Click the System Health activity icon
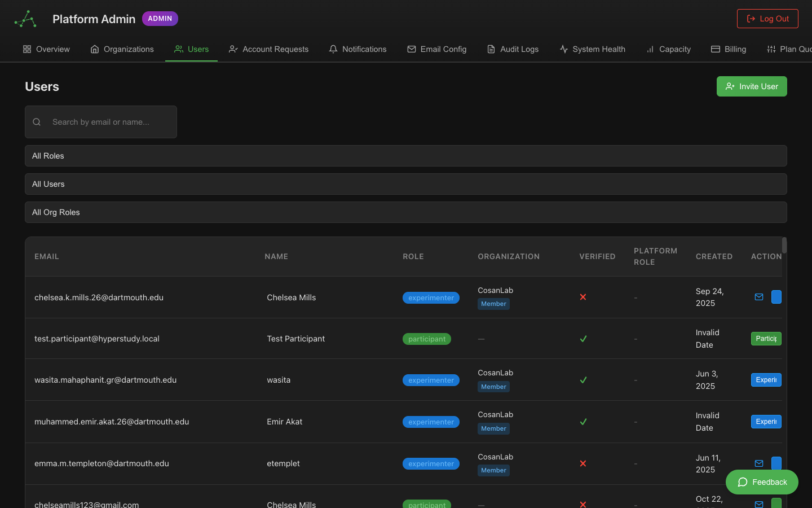This screenshot has width=812, height=508. 563,49
